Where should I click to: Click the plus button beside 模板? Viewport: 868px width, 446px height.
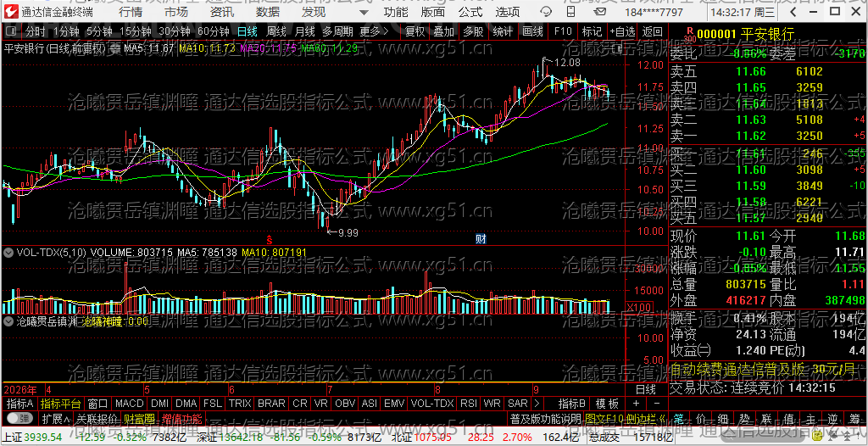pyautogui.click(x=636, y=403)
